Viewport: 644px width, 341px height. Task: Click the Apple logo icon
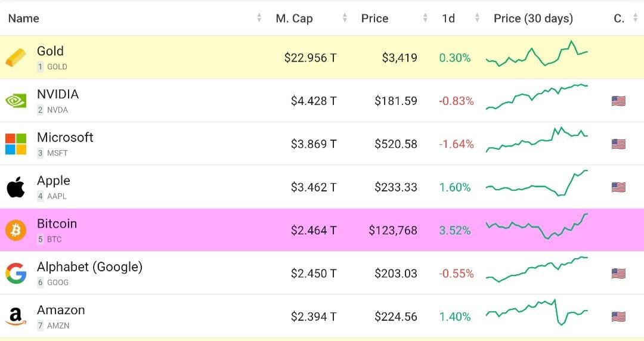click(x=16, y=187)
